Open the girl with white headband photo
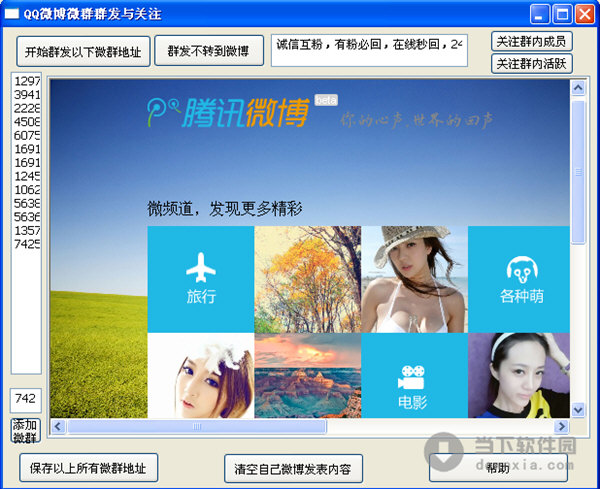Screen dimensions: 600x489 [x=519, y=375]
